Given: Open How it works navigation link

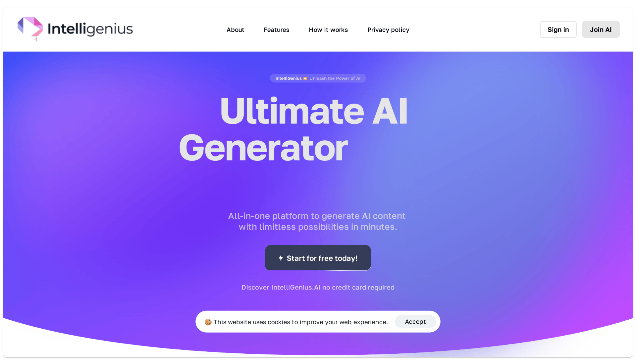Looking at the screenshot, I should point(328,29).
